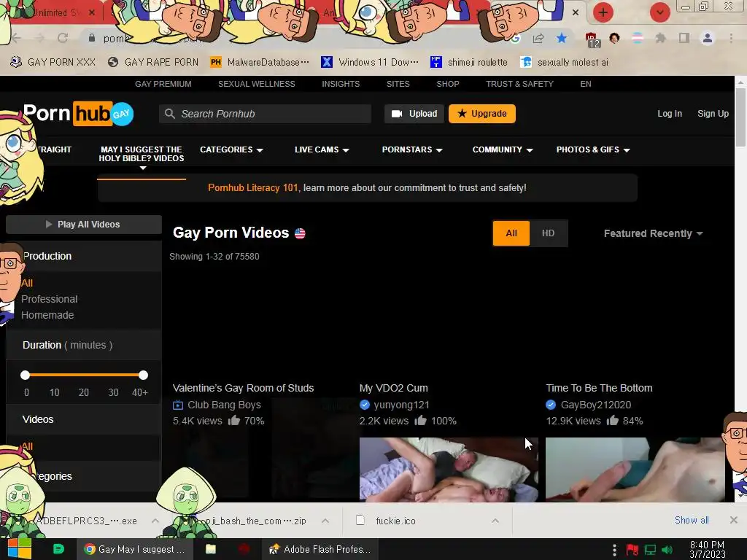Open the Featured Recently sort dropdown

click(x=653, y=233)
